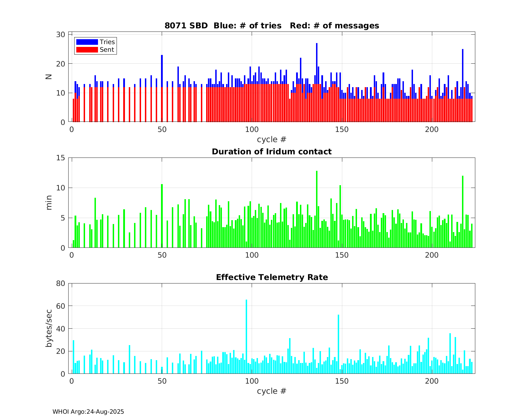Click the red Sent legend swatch
The height and width of the screenshot is (420, 525).
click(87, 50)
